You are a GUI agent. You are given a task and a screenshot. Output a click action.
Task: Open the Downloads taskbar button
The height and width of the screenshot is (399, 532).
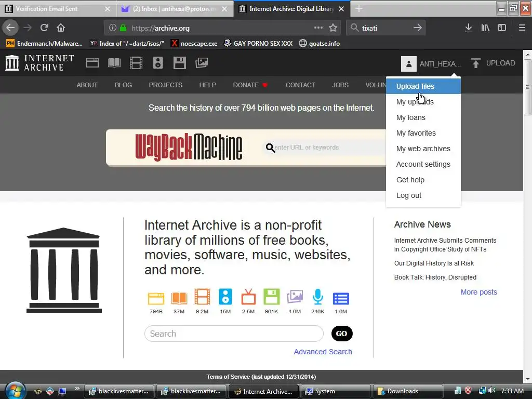tap(408, 391)
